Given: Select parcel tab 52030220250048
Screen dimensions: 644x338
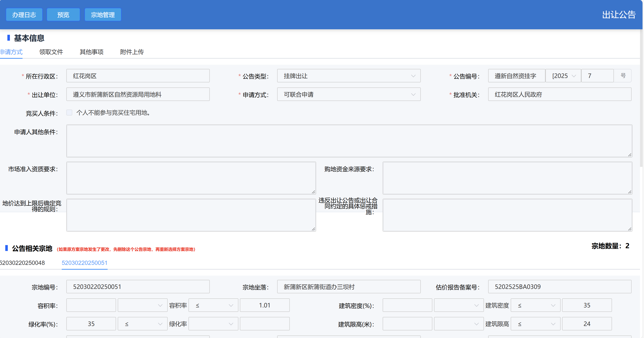Looking at the screenshot, I should coord(22,263).
